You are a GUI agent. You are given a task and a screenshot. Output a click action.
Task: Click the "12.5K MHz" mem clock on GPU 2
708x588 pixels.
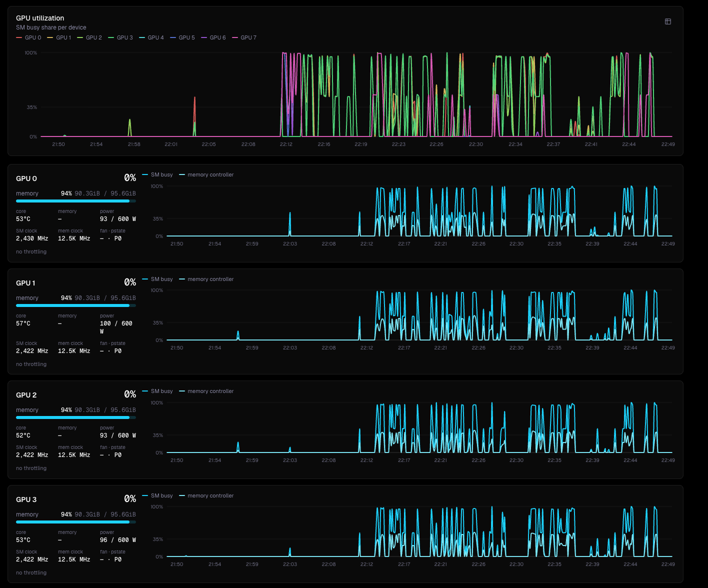pos(74,455)
